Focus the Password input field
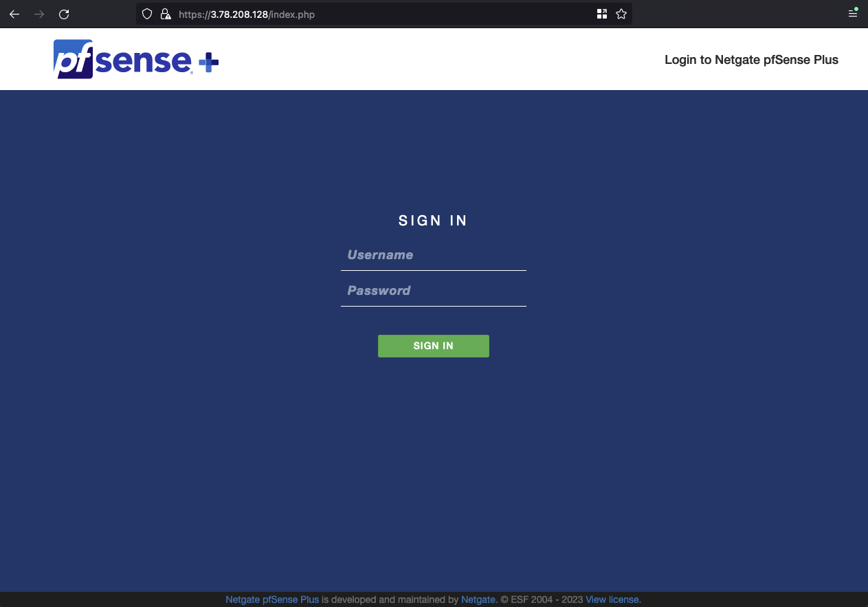The height and width of the screenshot is (607, 868). pos(433,291)
